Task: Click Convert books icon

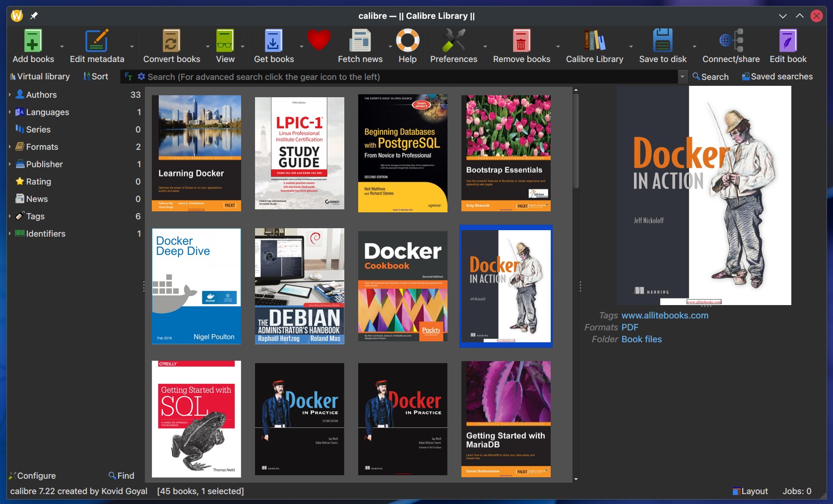Action: pyautogui.click(x=171, y=41)
